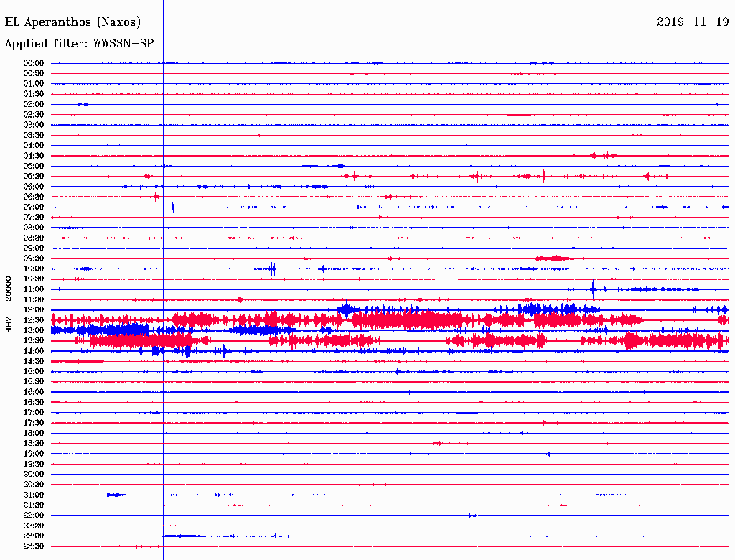Click the date '2019-11-19'
The height and width of the screenshot is (560, 735).
click(x=693, y=22)
